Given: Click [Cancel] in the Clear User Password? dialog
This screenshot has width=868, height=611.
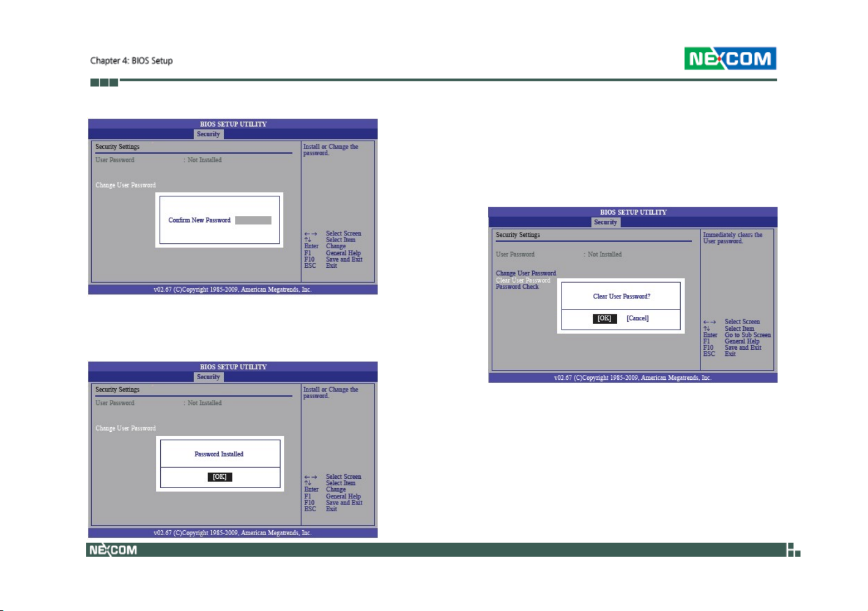Looking at the screenshot, I should [637, 318].
